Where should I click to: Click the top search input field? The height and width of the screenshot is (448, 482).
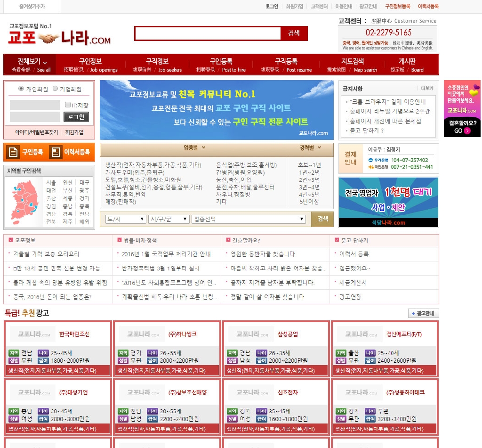[208, 33]
